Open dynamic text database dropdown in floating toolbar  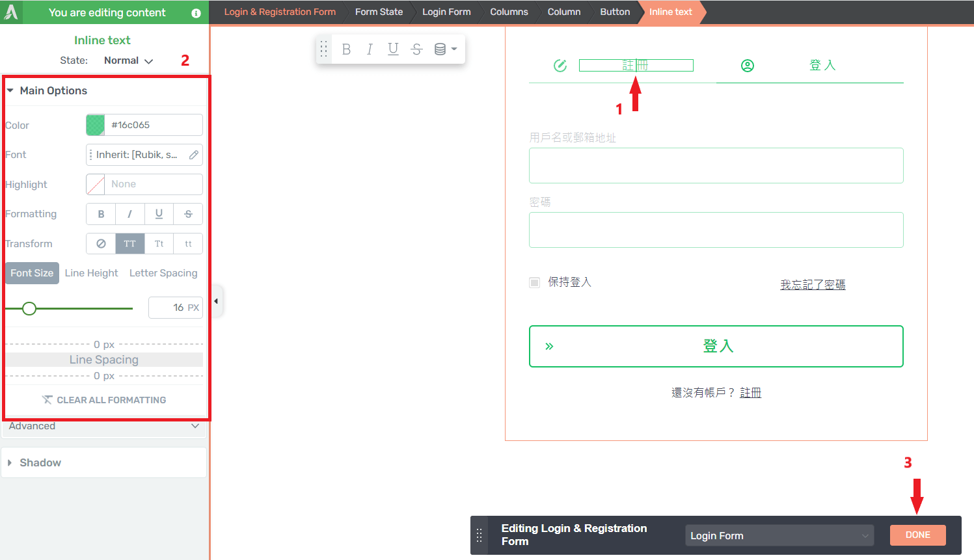point(446,49)
